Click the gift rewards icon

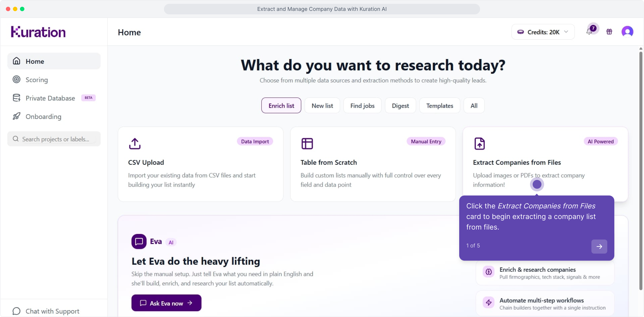point(609,31)
